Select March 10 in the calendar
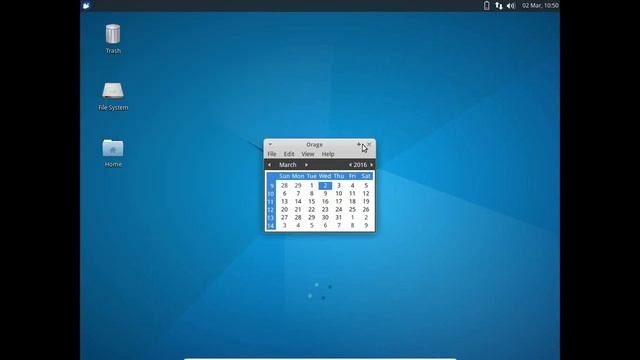Screen dimensions: 640x360 tap(339, 193)
